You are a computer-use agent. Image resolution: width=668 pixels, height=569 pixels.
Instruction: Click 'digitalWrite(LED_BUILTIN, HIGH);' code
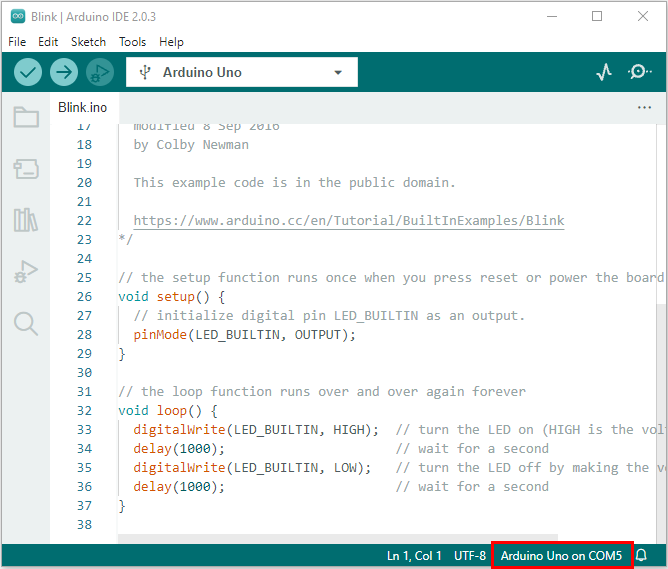tap(256, 430)
